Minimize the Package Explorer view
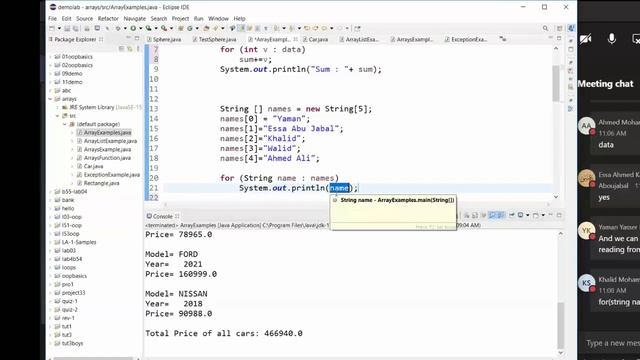The width and height of the screenshot is (640, 360). (x=129, y=38)
